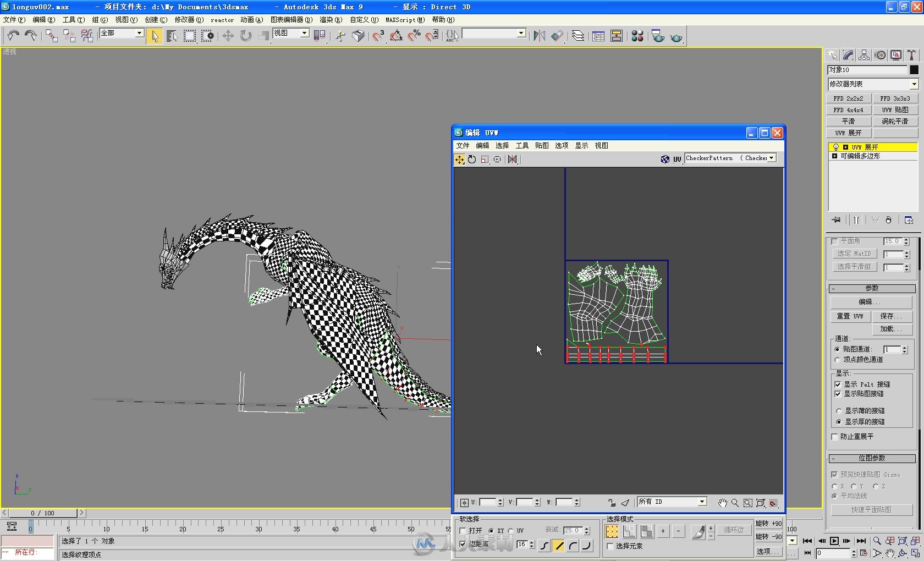Click the Zoom magnifier in Edit UVW window
Image resolution: width=924 pixels, height=561 pixels.
(735, 503)
